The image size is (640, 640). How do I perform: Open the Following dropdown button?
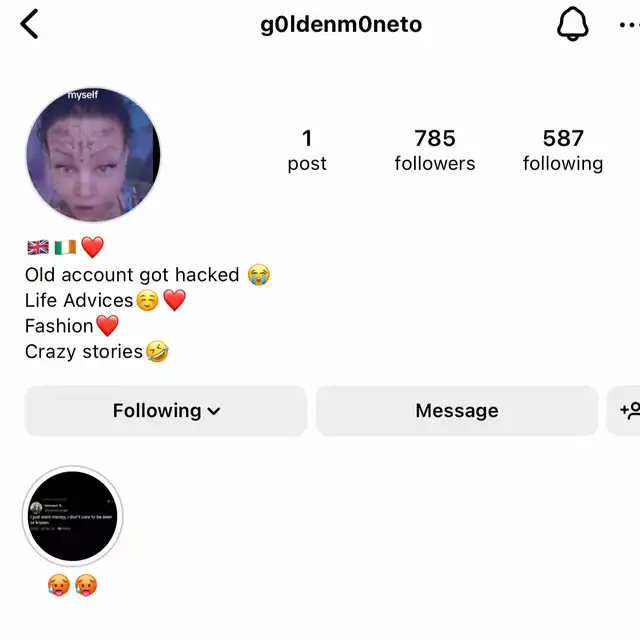pos(165,411)
